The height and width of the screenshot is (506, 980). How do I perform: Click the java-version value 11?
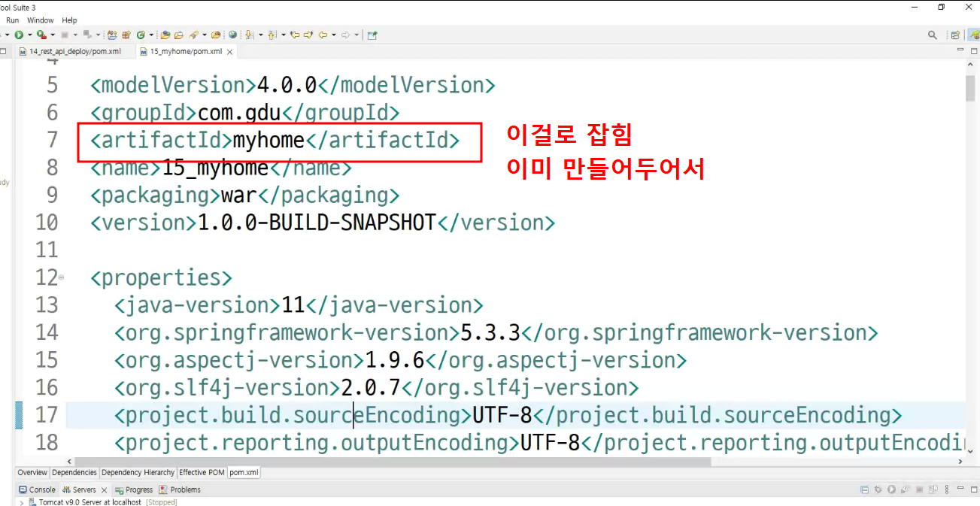293,305
